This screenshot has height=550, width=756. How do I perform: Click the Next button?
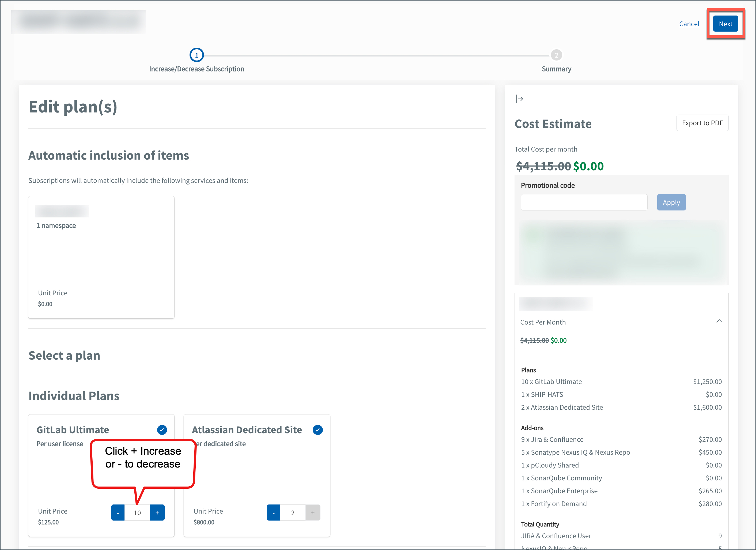725,24
